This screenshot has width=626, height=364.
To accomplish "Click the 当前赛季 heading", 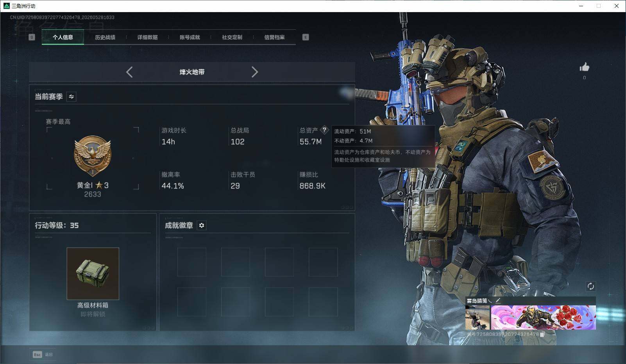I will [x=49, y=96].
